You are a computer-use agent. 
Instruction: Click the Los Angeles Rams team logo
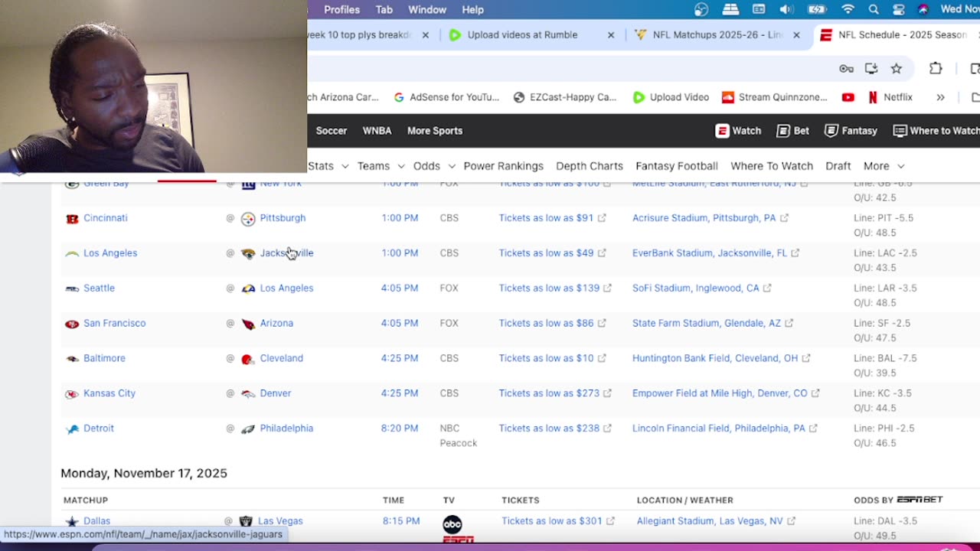pyautogui.click(x=248, y=289)
